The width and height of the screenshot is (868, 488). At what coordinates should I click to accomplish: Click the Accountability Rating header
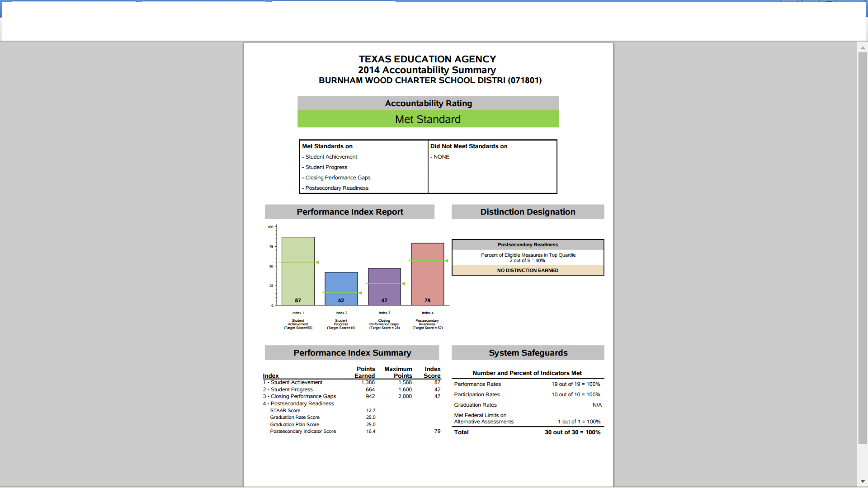[428, 103]
